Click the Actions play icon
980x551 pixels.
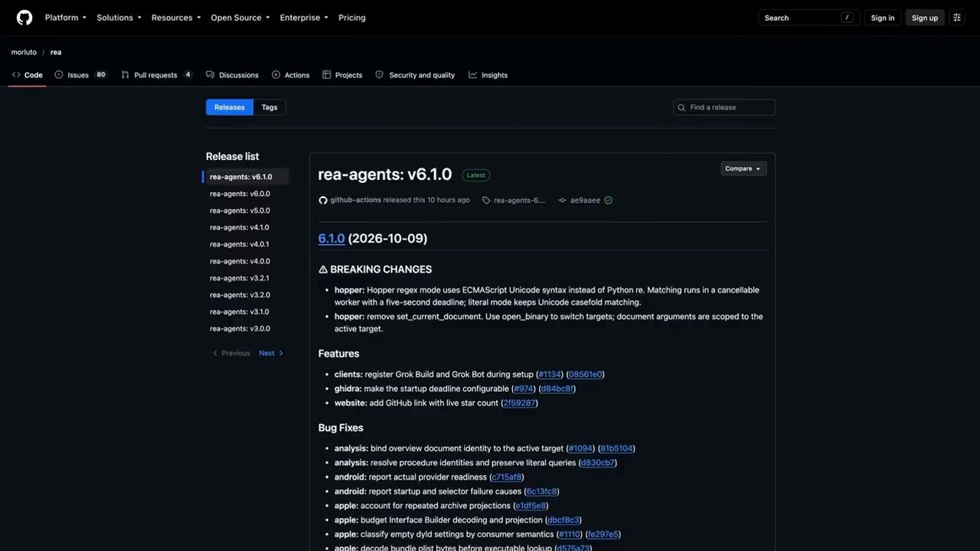tap(276, 75)
